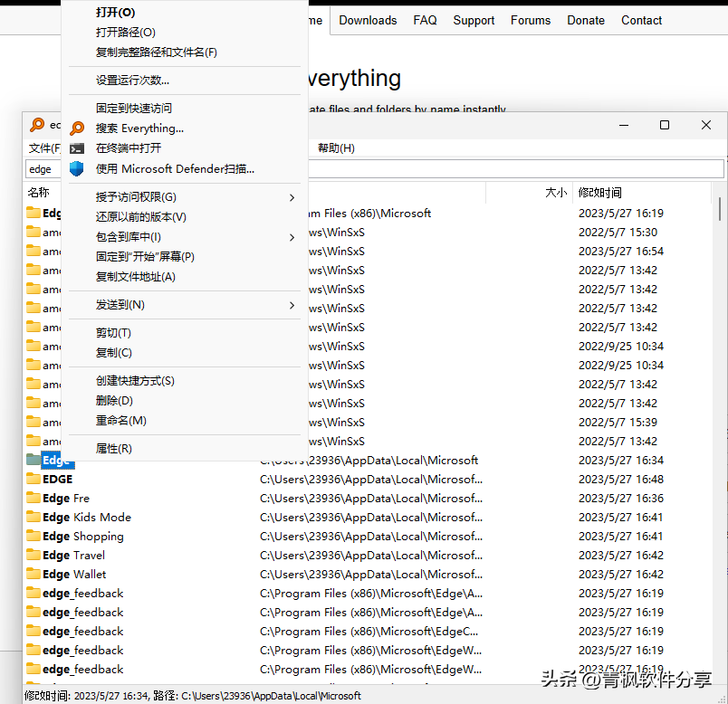Viewport: 728px width, 704px height.
Task: Select the uppercase EDGE folder name
Action: pyautogui.click(x=58, y=479)
